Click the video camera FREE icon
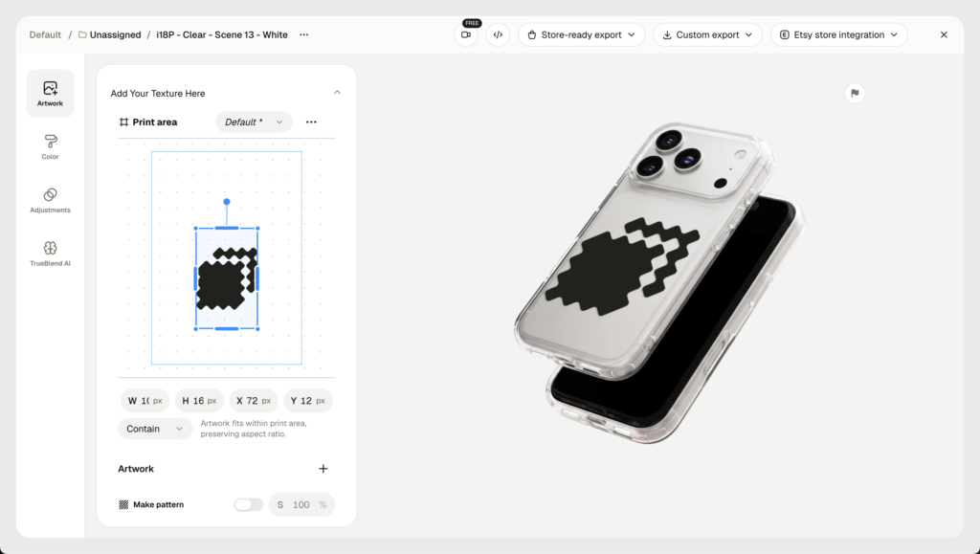 466,34
